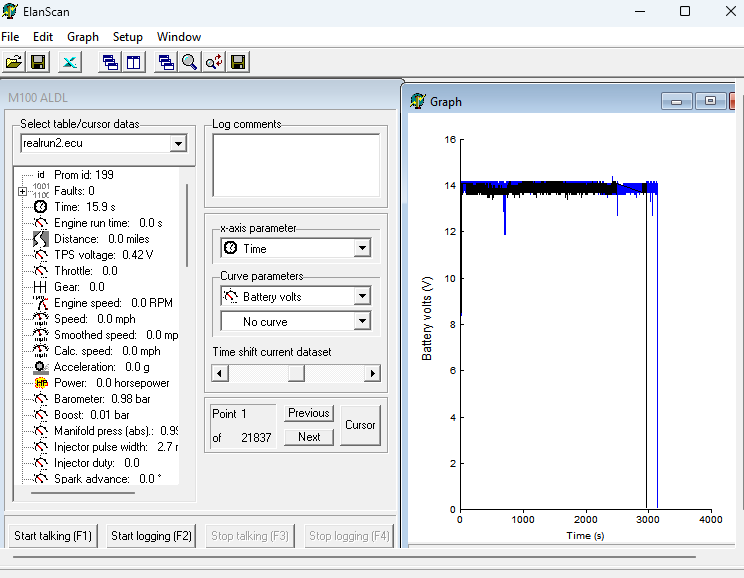Click Start logging (F2)
Screen dimensions: 744x578
pyautogui.click(x=151, y=536)
